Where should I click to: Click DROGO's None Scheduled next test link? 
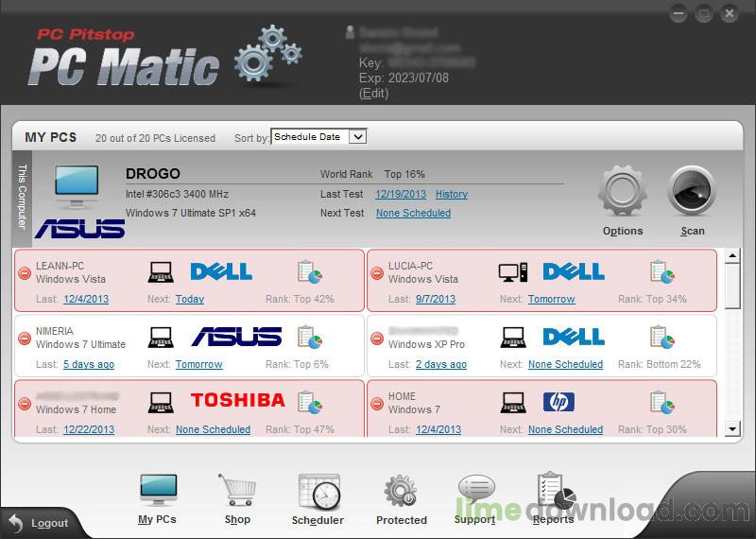point(413,213)
